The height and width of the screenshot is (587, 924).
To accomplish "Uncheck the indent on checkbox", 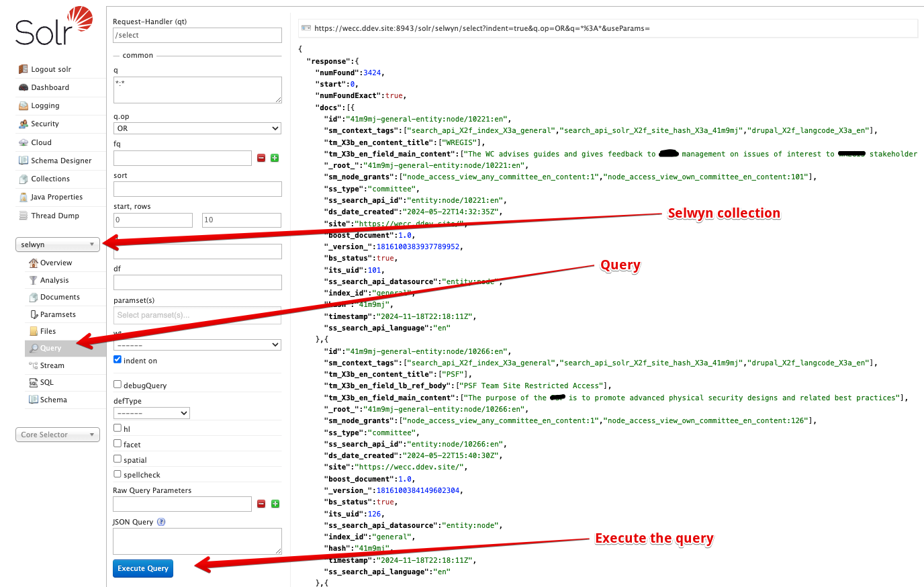I will point(118,359).
